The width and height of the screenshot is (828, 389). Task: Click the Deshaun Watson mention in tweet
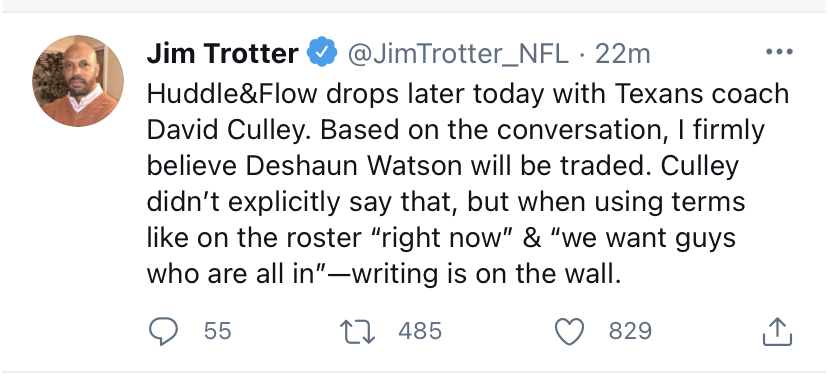354,166
